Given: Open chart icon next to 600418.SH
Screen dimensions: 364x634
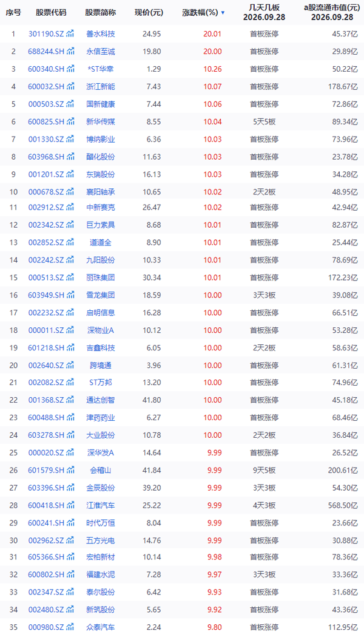Looking at the screenshot, I should [x=71, y=505].
